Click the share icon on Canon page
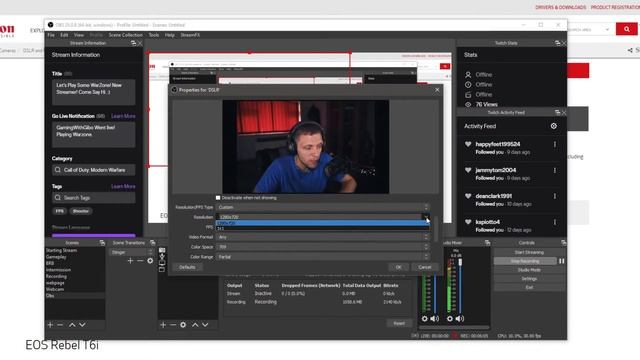The image size is (640, 360). pos(630,50)
